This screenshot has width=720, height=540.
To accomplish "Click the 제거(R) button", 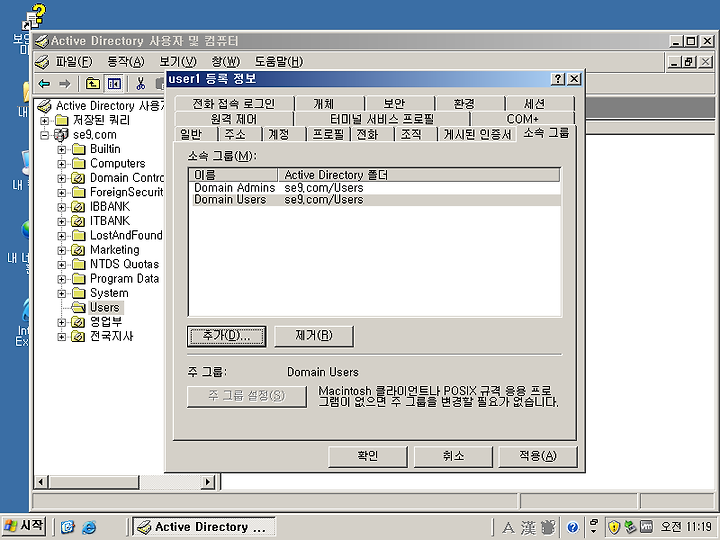I will pos(314,336).
